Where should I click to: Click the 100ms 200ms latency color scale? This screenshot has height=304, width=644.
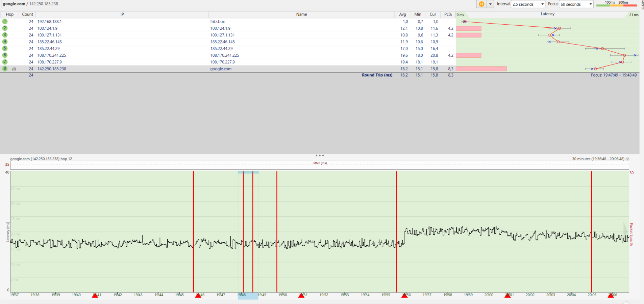click(617, 4)
